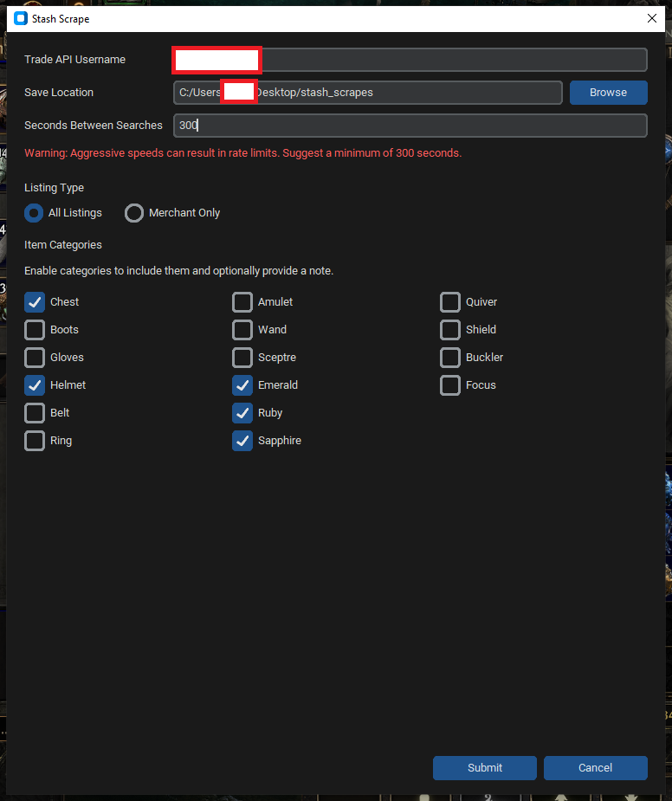
Task: Click the Seconds Between Searches field
Action: point(410,126)
